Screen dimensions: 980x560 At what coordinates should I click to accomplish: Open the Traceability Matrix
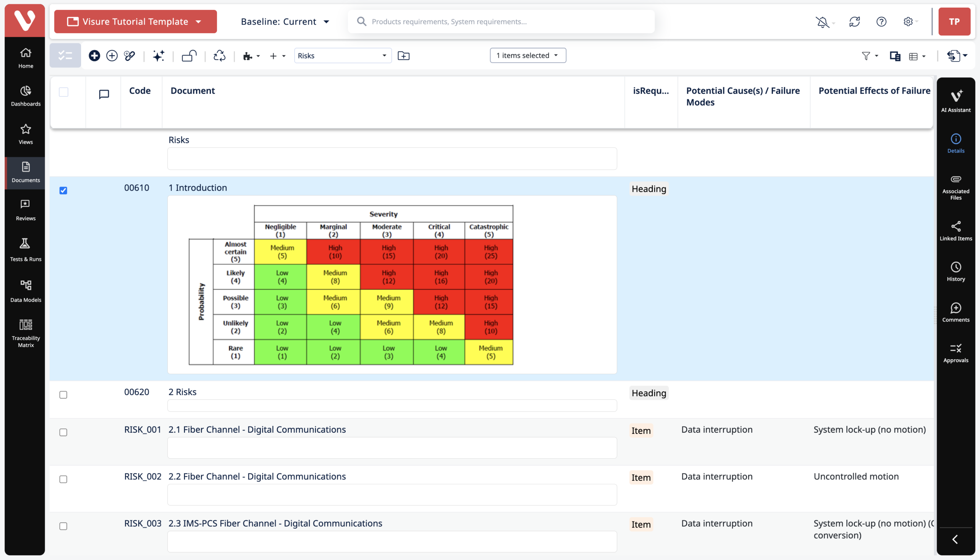pos(25,334)
